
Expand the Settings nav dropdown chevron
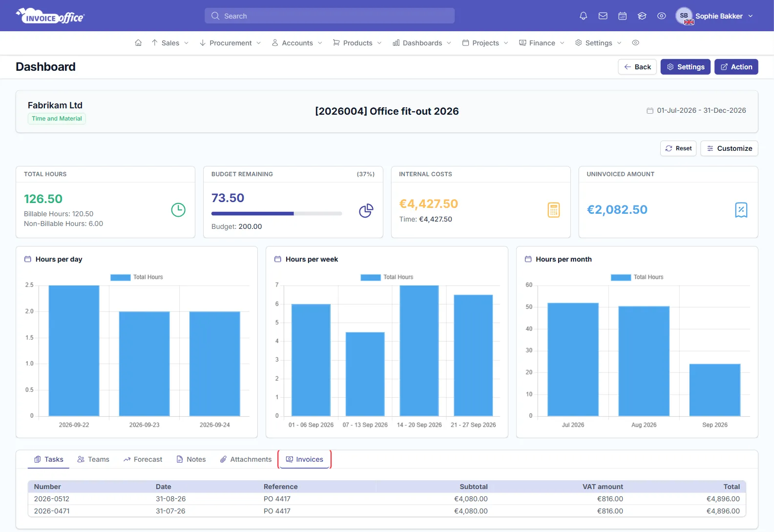coord(619,43)
